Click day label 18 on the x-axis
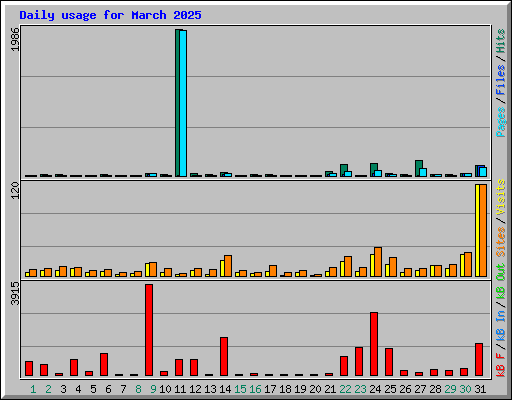The image size is (512, 400). [285, 389]
